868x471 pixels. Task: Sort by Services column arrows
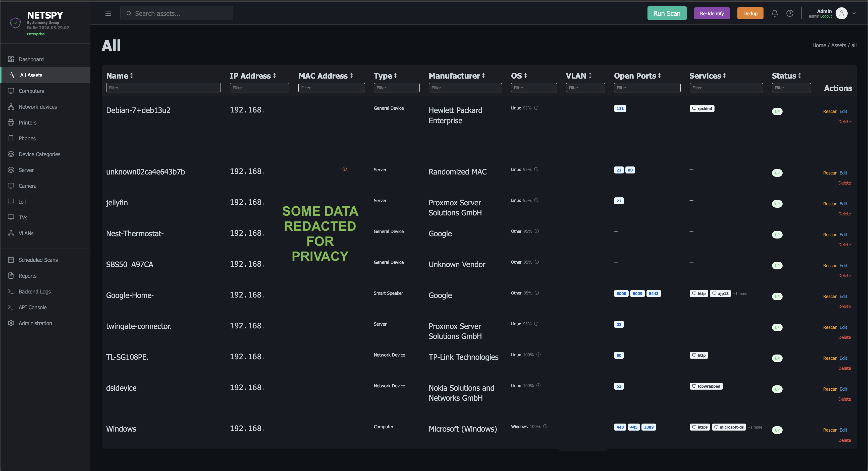[x=724, y=76]
